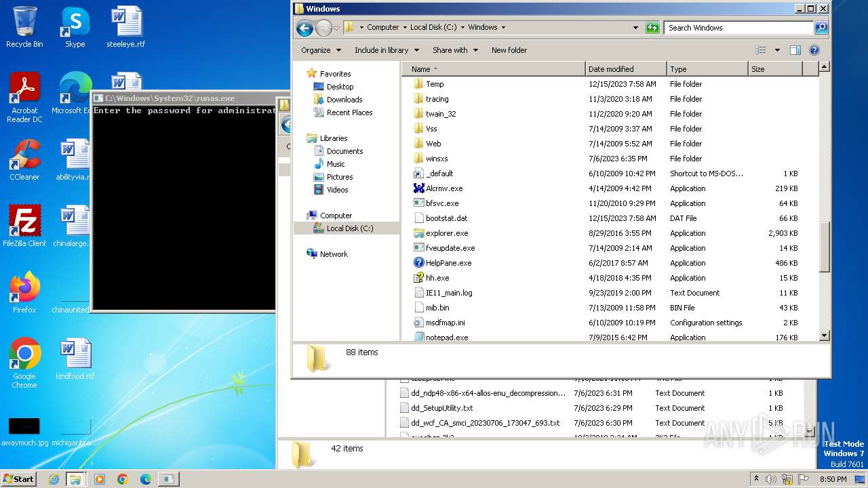Viewport: 868px width, 488px height.
Task: Click Chrome icon on the taskbar
Action: [123, 479]
